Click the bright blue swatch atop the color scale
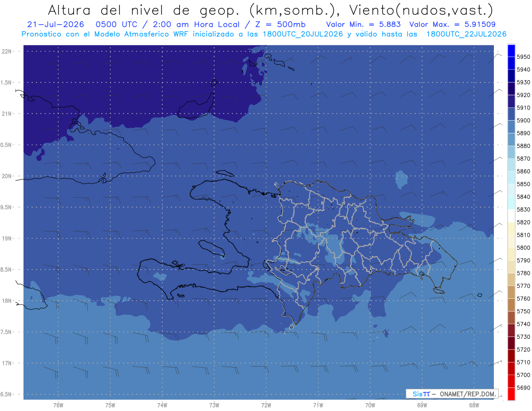Viewport: 532px width, 411px height. [511, 51]
